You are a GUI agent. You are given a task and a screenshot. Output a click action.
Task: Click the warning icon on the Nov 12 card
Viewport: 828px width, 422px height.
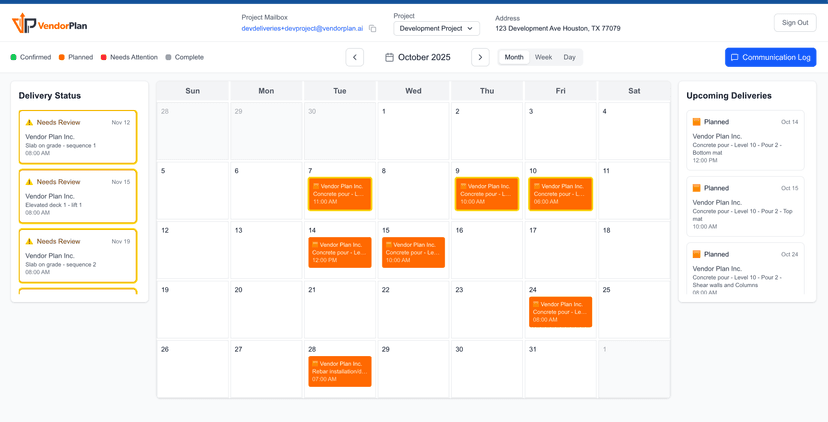[x=29, y=123]
